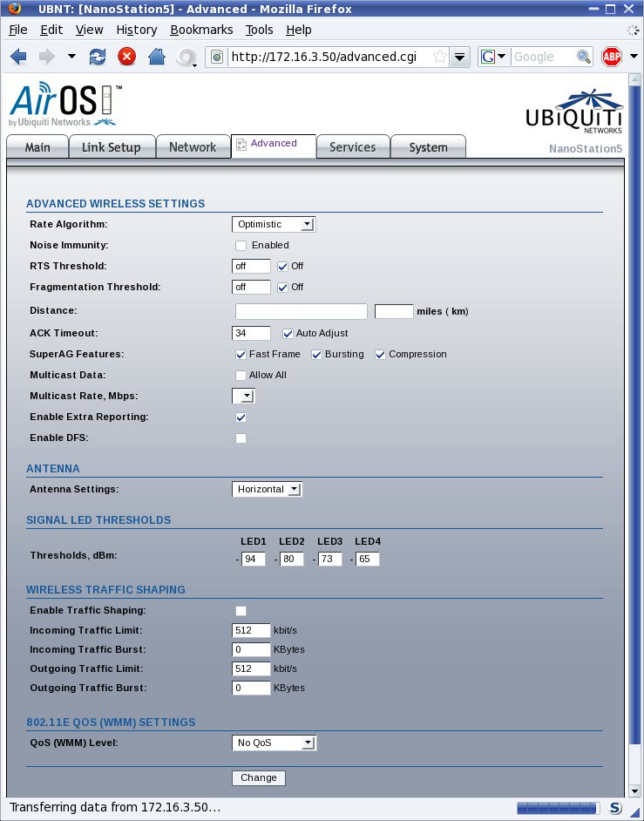Open the Rate Algorithm dropdown
This screenshot has height=821, width=644.
click(x=273, y=224)
